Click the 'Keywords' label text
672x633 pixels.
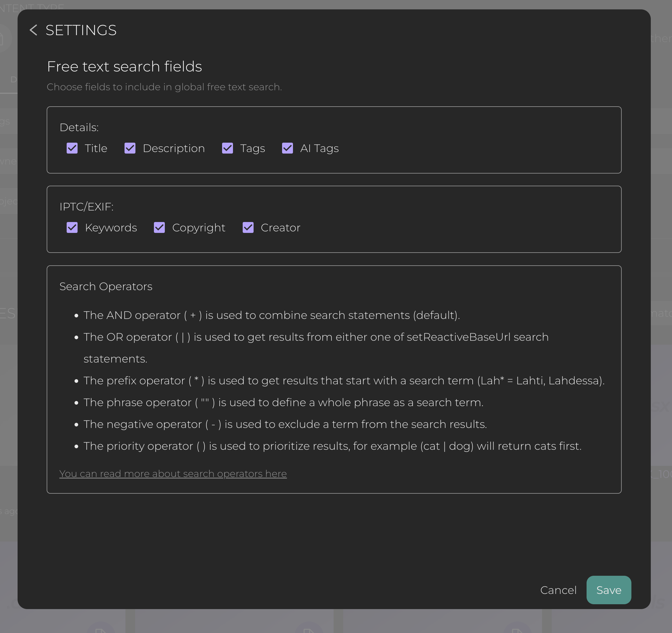pyautogui.click(x=111, y=228)
